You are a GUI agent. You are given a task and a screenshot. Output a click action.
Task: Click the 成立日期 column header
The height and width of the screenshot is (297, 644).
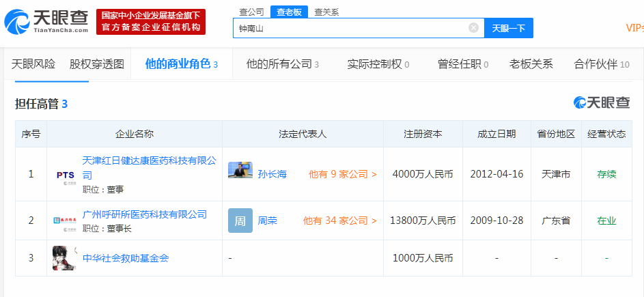pos(496,134)
